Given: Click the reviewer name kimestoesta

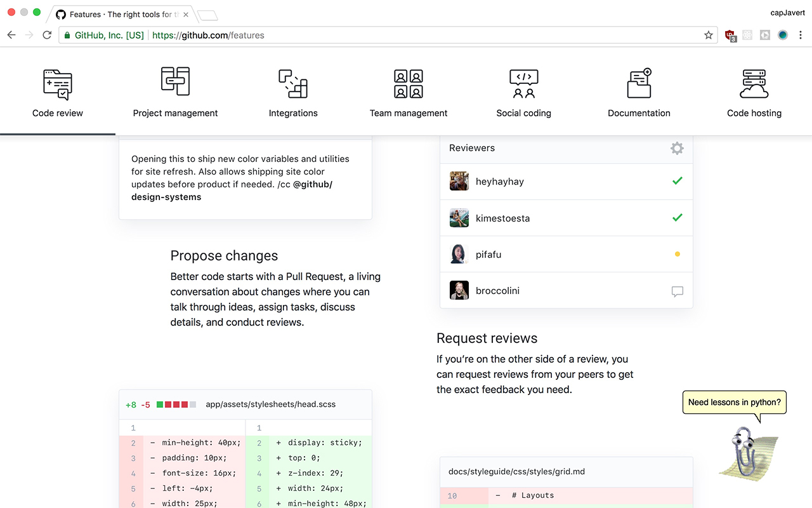Looking at the screenshot, I should pyautogui.click(x=503, y=218).
